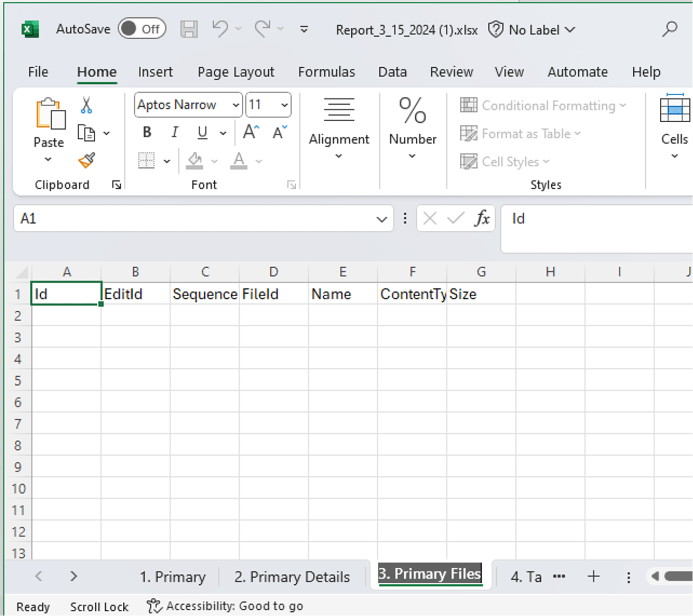
Task: Cut selection with the scissors icon
Action: [x=86, y=105]
